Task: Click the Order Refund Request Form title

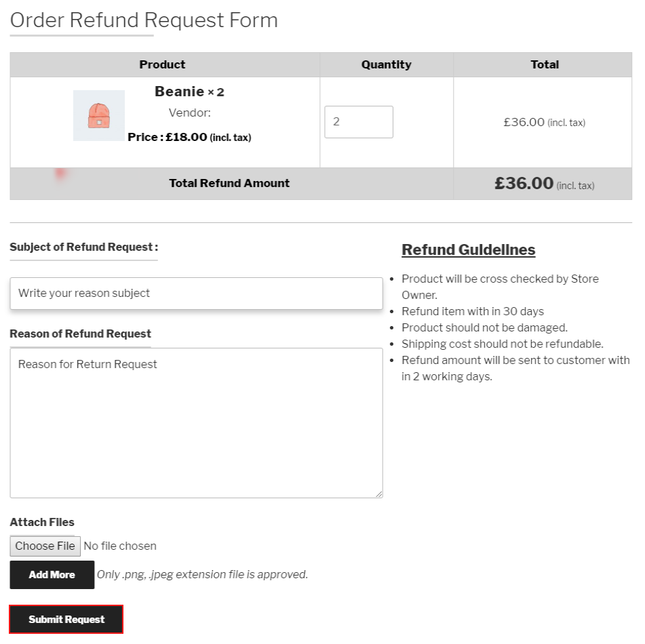Action: click(x=144, y=20)
